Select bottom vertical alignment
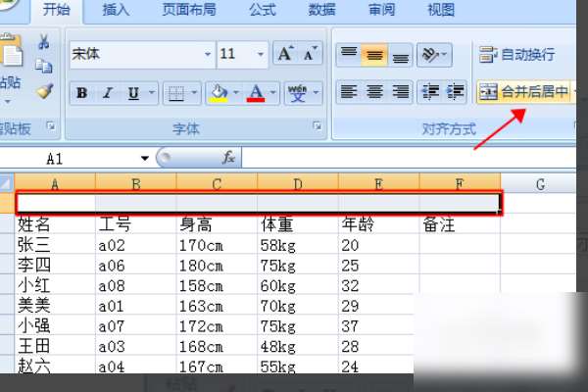Screen dimensions: 588x392 400,55
